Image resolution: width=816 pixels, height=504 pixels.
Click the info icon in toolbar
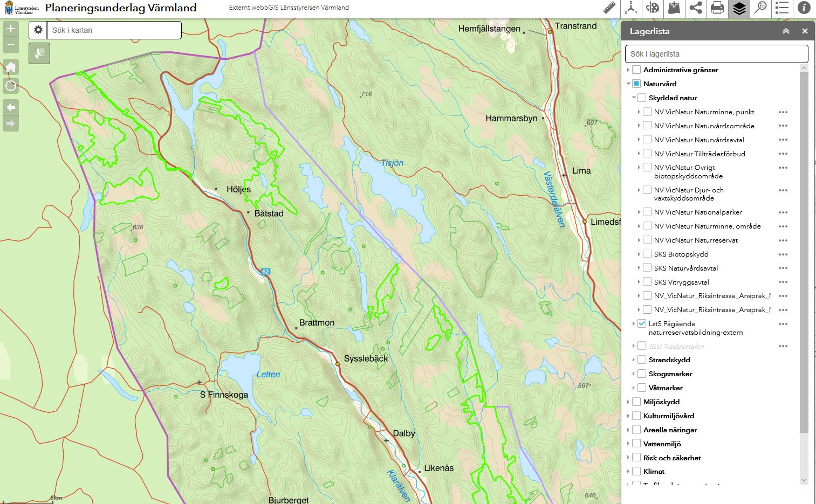[804, 8]
